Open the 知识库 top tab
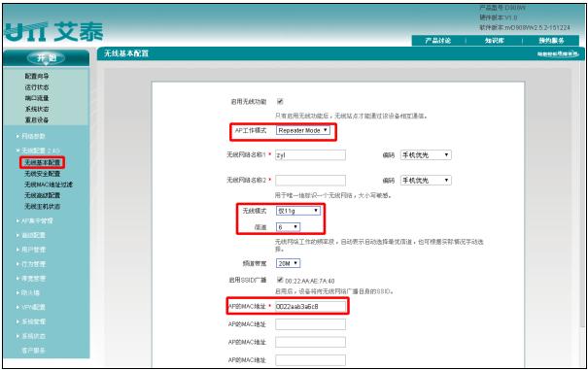588x370 pixels. (495, 41)
